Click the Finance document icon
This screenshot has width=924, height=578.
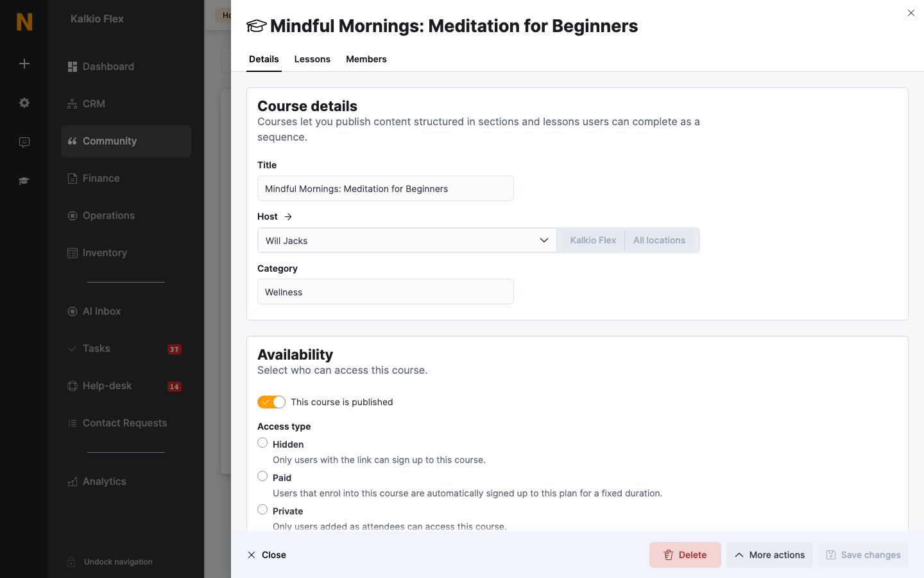[x=73, y=179]
